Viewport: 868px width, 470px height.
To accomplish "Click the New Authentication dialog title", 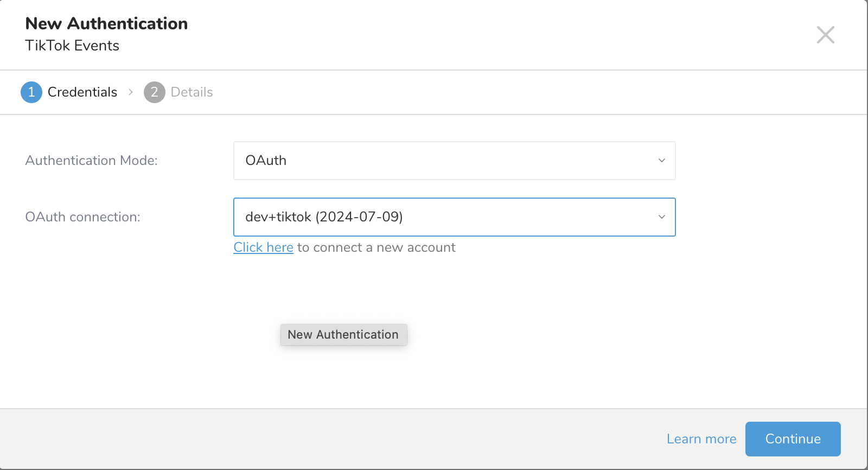I will coord(106,24).
